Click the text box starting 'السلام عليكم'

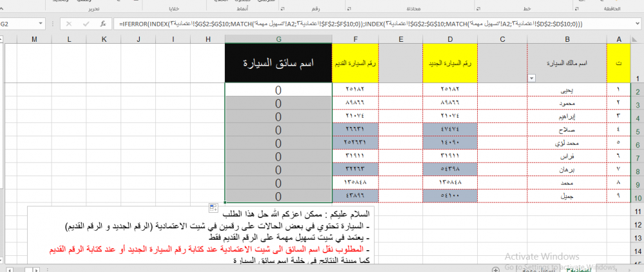[x=201, y=236]
